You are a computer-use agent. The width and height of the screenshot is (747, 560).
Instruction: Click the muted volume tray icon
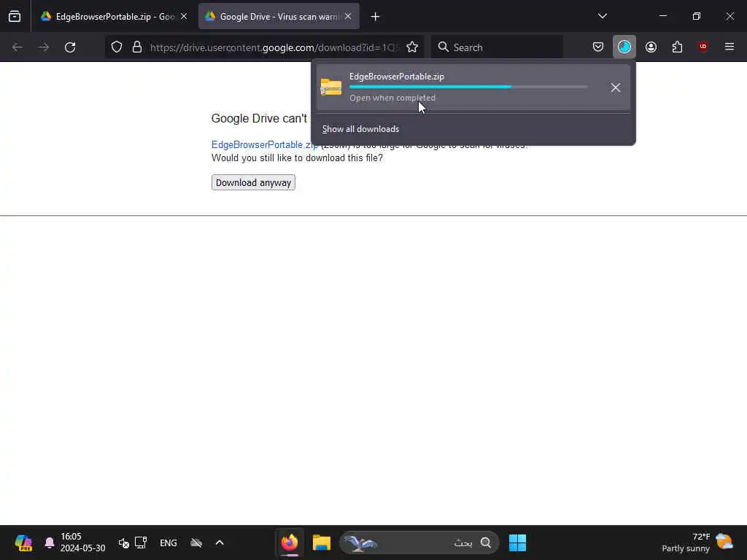tap(124, 542)
